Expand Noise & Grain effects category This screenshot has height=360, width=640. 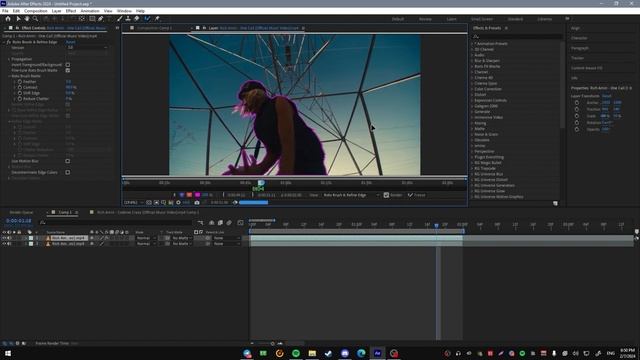tap(473, 134)
